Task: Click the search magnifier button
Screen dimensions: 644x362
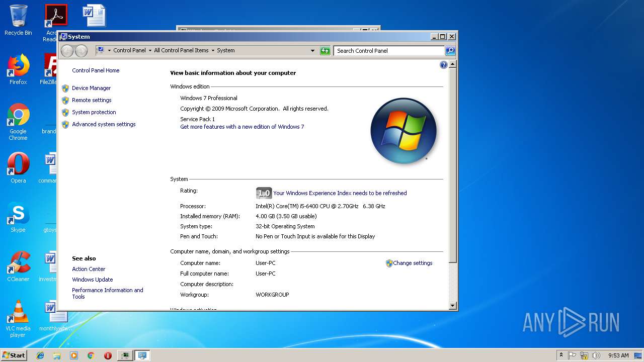Action: (x=450, y=50)
